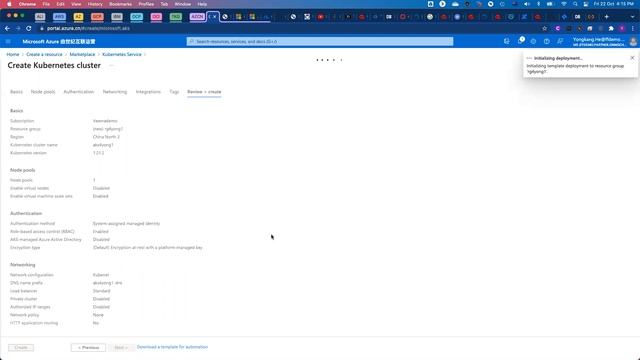Image resolution: width=640 pixels, height=360 pixels.
Task: Open the IBM tab group
Action: click(x=117, y=17)
